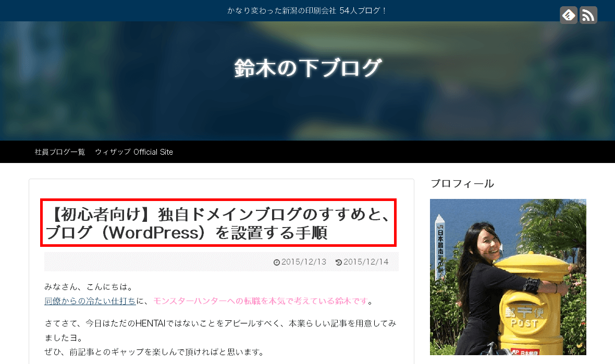Select the updated date 2015/12/14
Viewport: 615px width, 364px height.
tap(365, 262)
